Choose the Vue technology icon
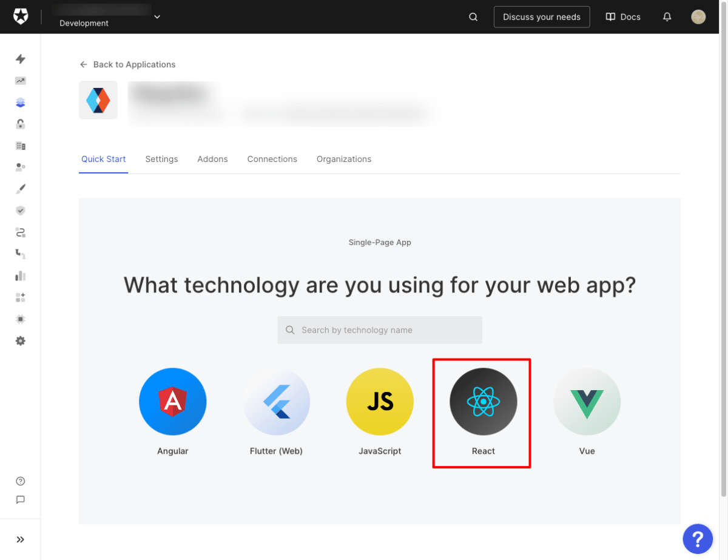 (587, 402)
